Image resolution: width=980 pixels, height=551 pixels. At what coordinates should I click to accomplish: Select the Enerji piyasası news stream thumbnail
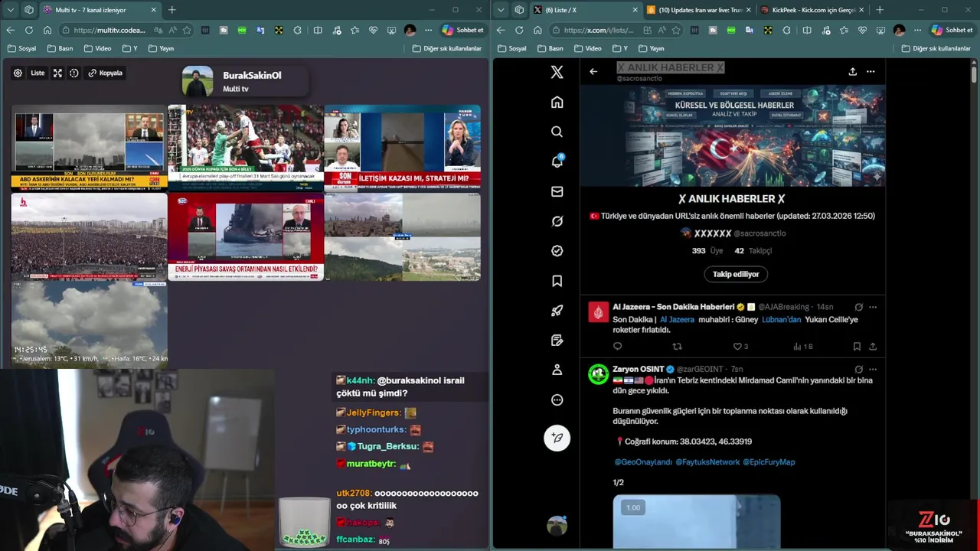pos(245,236)
